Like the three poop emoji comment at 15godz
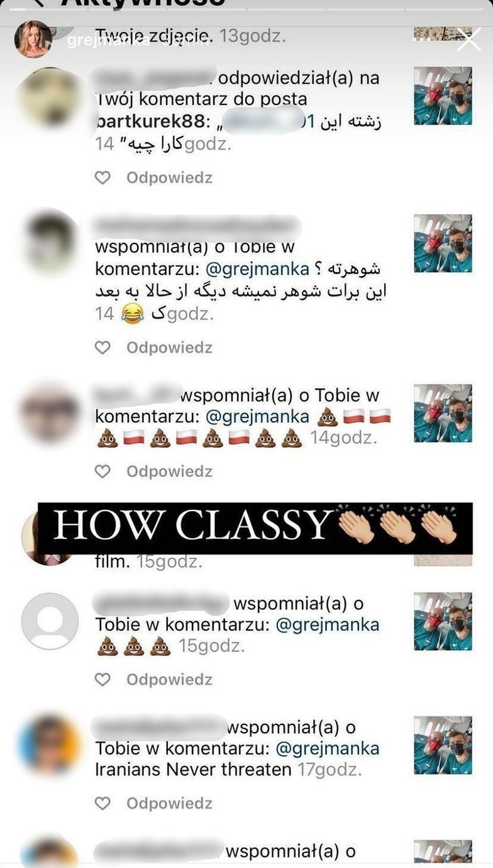 [x=102, y=679]
